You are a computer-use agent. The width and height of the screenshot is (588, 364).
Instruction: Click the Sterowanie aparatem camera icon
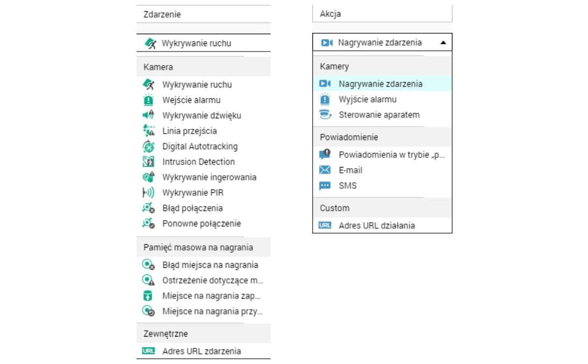point(325,115)
